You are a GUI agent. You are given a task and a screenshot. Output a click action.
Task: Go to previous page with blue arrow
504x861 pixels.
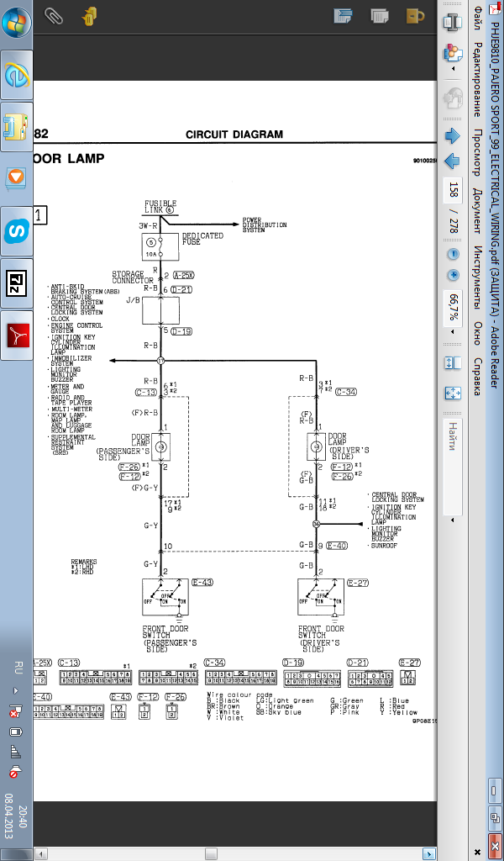[454, 161]
